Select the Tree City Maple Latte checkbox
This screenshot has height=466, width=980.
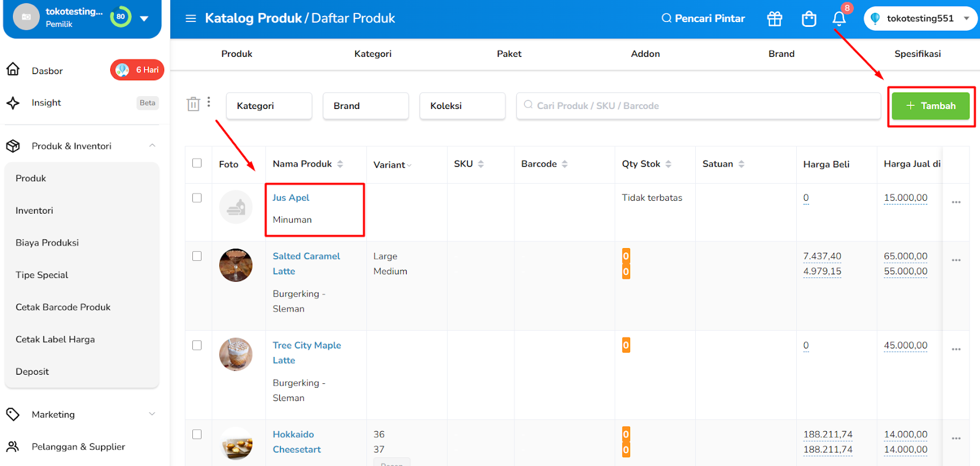pos(197,345)
